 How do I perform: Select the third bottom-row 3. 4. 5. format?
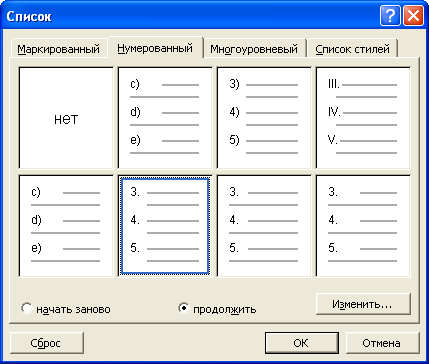(x=264, y=226)
